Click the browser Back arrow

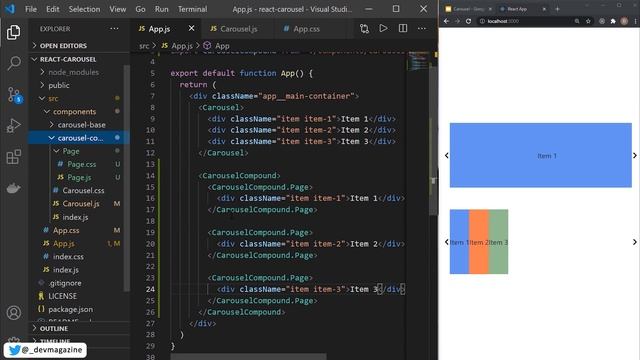[447, 21]
